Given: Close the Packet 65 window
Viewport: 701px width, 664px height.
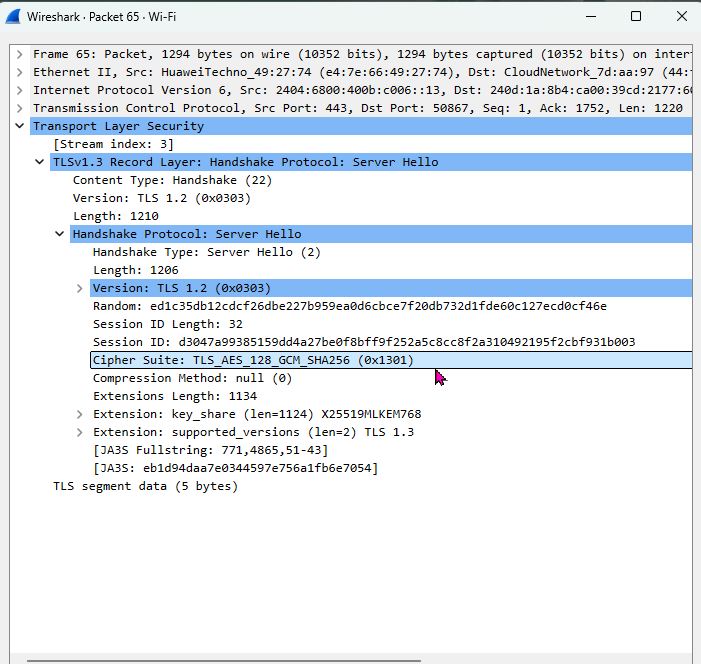Looking at the screenshot, I should coord(681,17).
